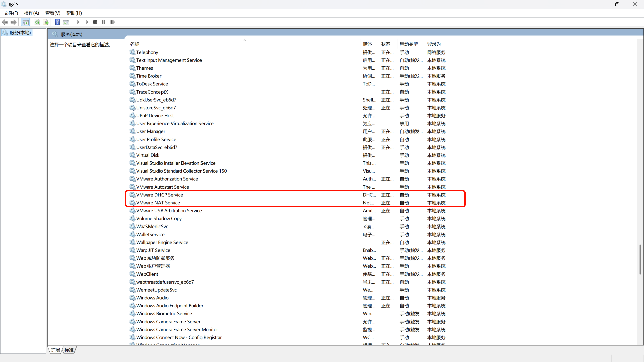Open the blue question-mark Help icon
The width and height of the screenshot is (644, 362).
click(x=57, y=22)
